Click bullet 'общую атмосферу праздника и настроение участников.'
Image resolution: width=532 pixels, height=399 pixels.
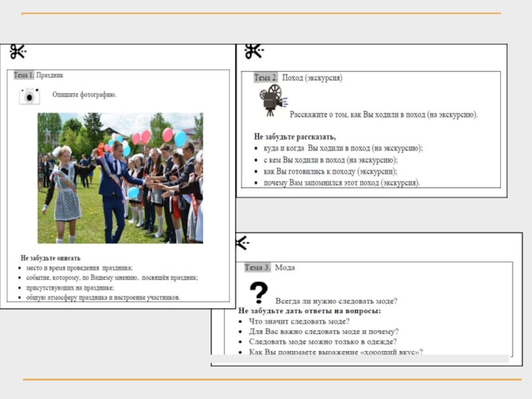[x=103, y=297]
